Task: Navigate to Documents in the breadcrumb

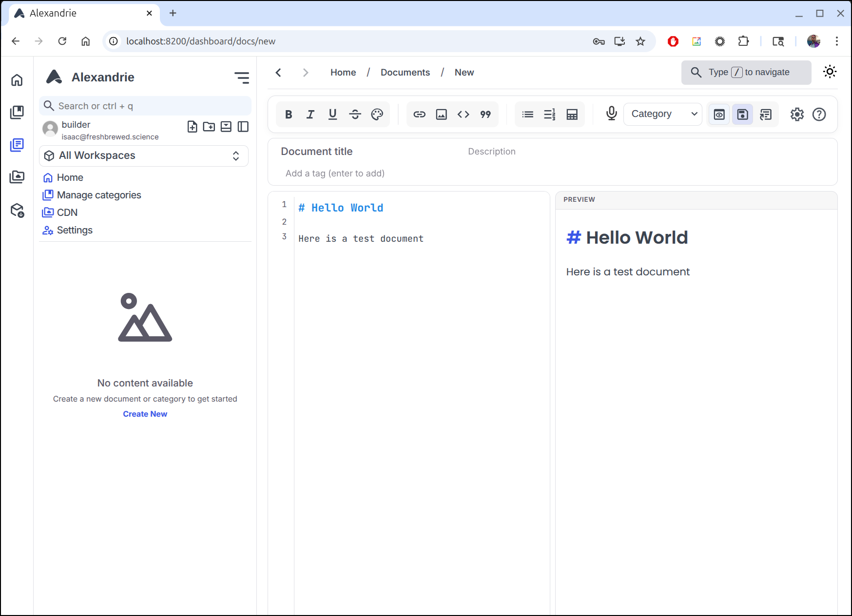Action: point(405,73)
